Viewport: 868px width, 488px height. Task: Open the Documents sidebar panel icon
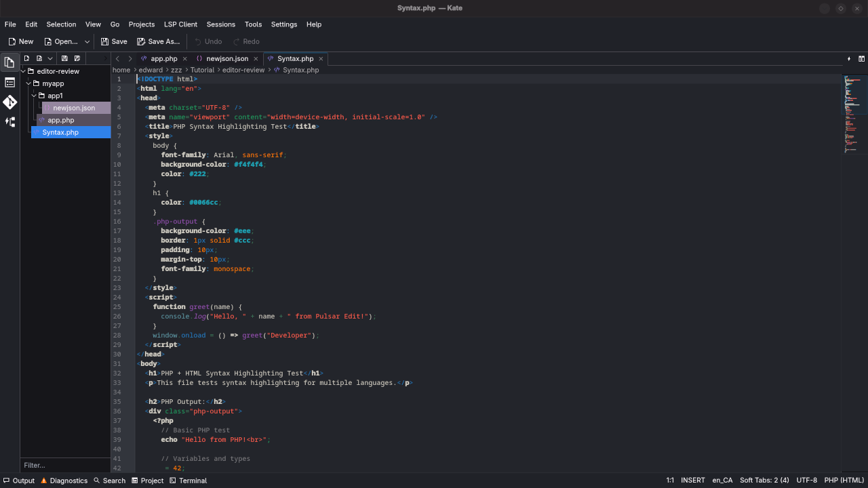tap(9, 62)
